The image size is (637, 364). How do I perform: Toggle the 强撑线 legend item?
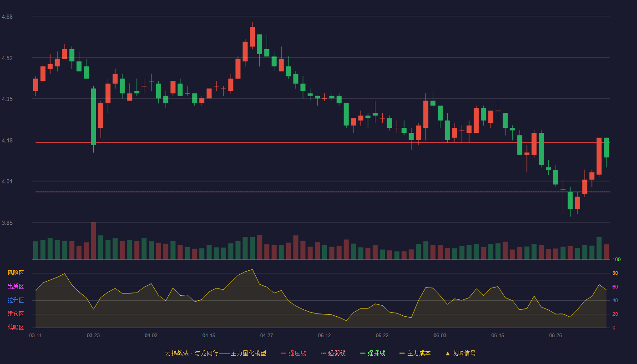[x=373, y=353]
